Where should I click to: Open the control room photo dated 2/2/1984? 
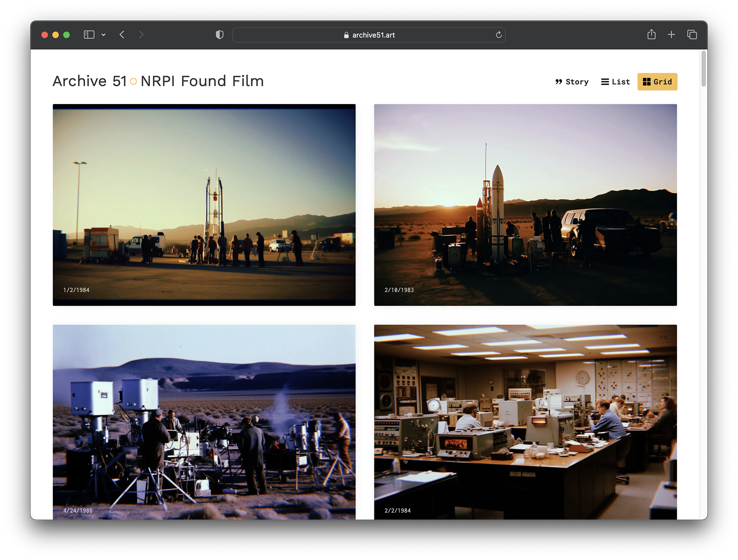[x=526, y=422]
